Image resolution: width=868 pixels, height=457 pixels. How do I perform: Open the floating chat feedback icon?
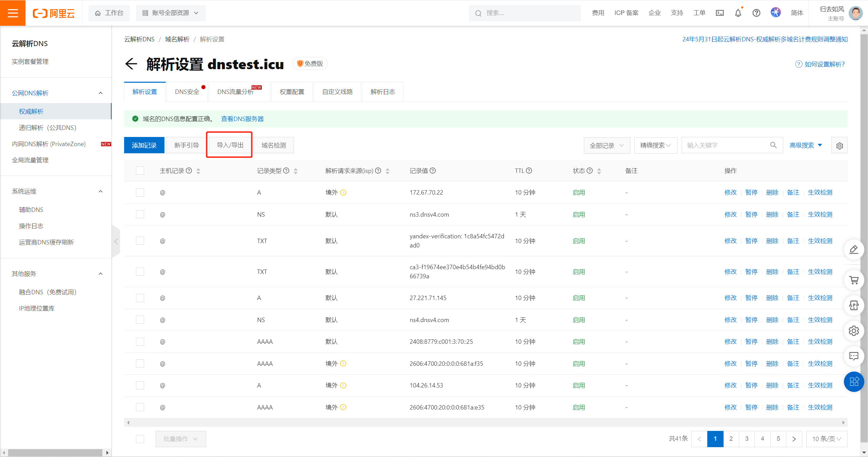854,356
